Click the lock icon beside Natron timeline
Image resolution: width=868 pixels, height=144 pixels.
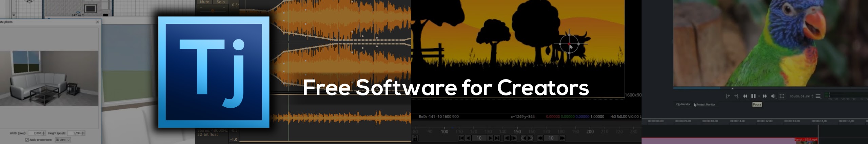click(415, 138)
